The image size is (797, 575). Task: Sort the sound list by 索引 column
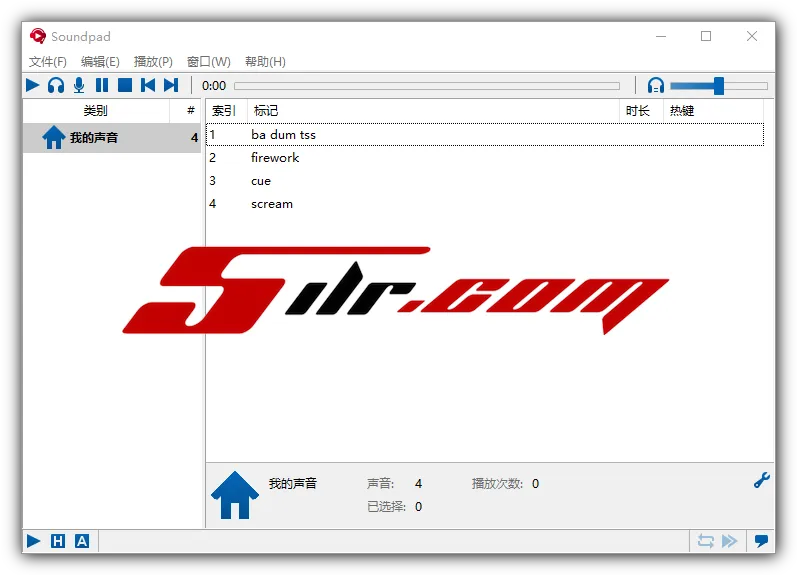click(224, 110)
